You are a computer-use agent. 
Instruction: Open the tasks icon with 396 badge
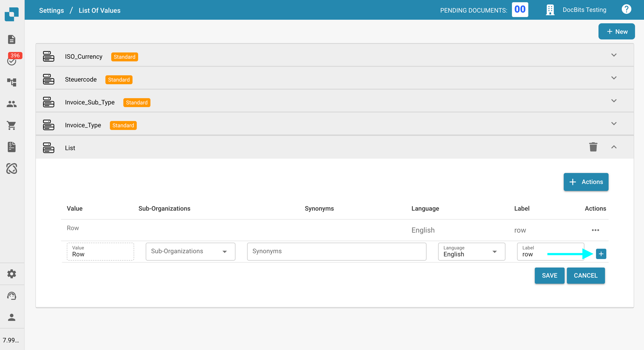pyautogui.click(x=12, y=60)
